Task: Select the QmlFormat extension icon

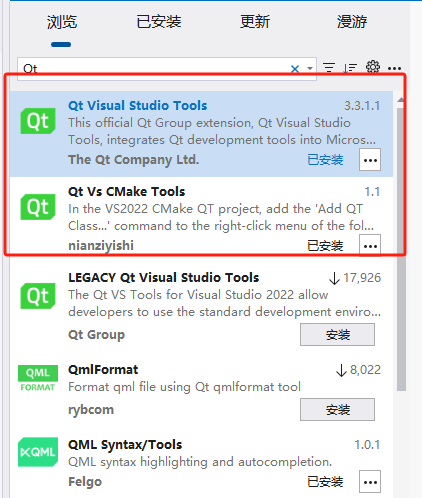Action: click(x=38, y=379)
